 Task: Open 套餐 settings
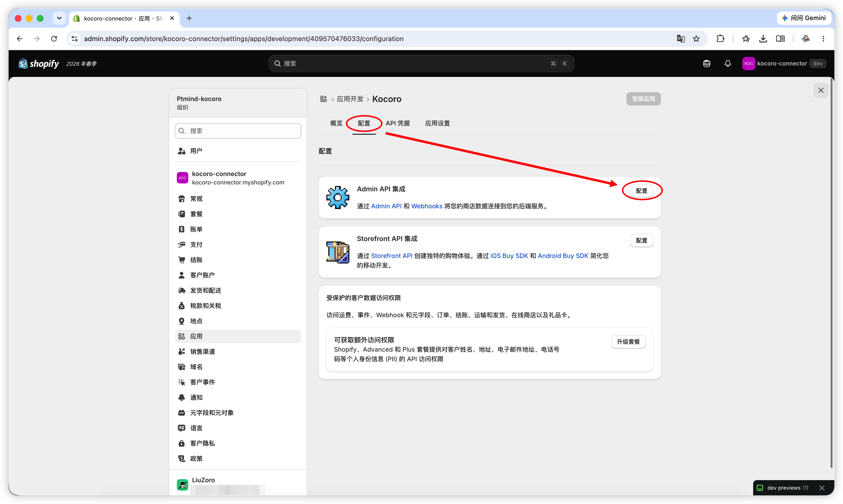[x=238, y=214]
